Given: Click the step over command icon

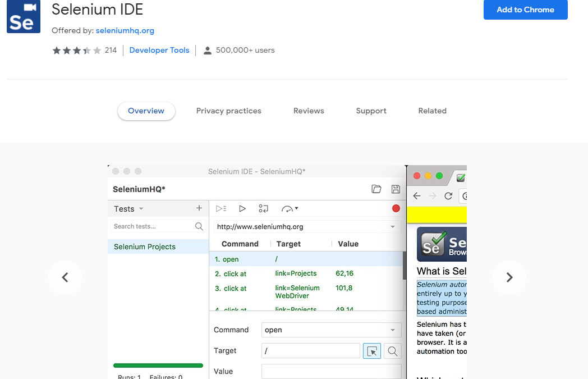Looking at the screenshot, I should [263, 209].
